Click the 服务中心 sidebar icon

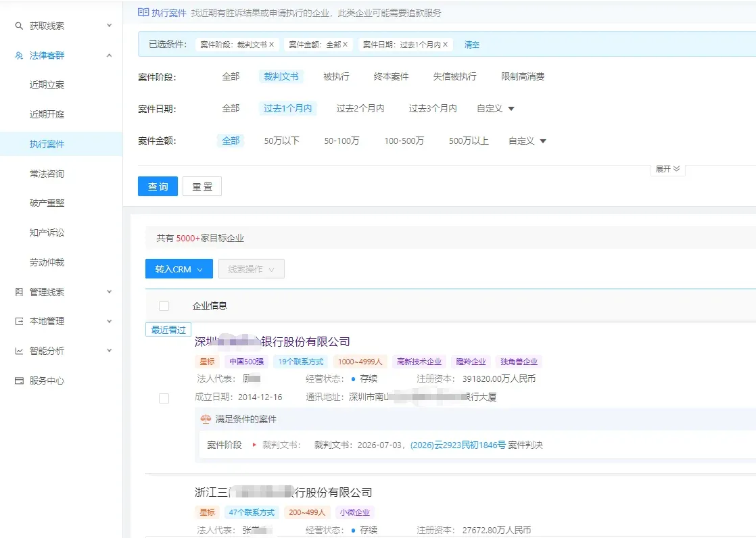coord(19,381)
